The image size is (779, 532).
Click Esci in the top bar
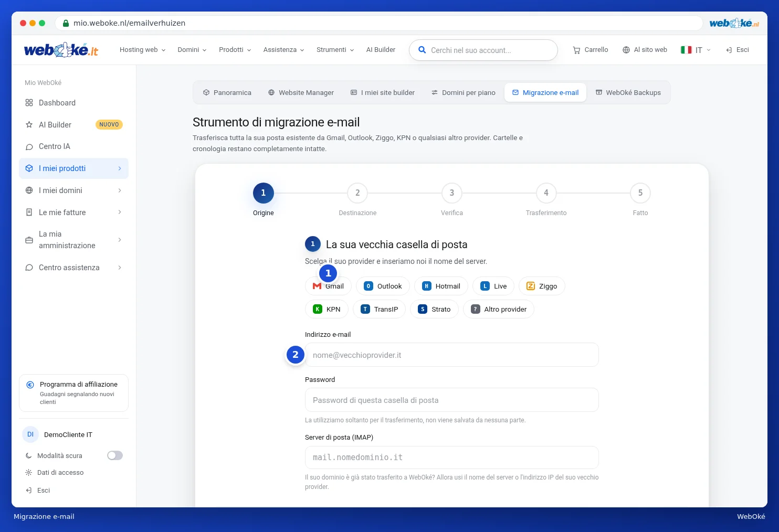pos(738,50)
